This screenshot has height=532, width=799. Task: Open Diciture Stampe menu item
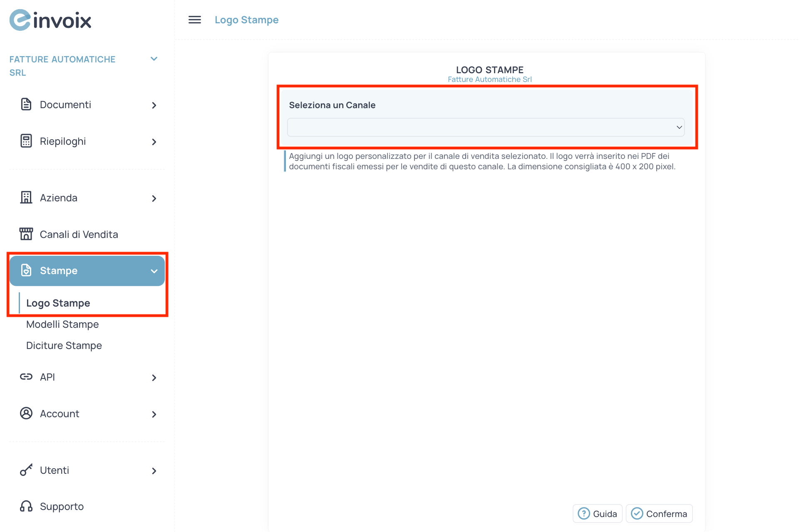tap(64, 346)
